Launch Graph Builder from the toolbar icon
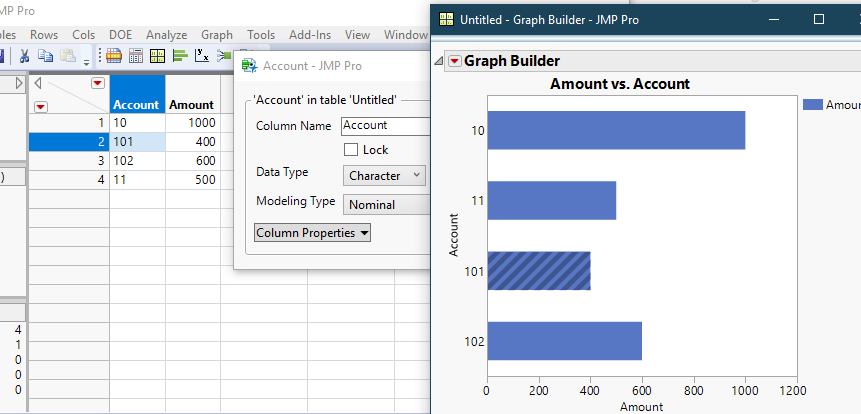 coord(158,56)
